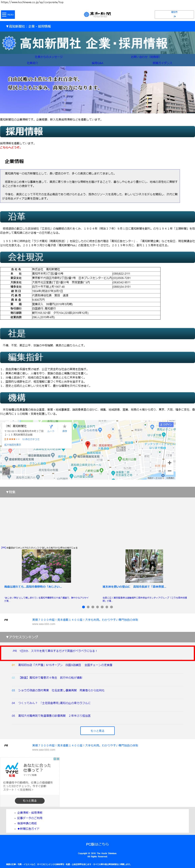This screenshot has height=868, width=195.
Task: Click the Kochi Shimbun logo in header
Action: (x=97, y=14)
